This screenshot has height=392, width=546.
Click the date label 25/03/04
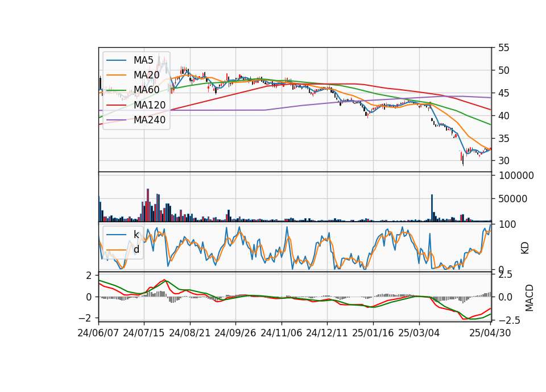point(419,333)
